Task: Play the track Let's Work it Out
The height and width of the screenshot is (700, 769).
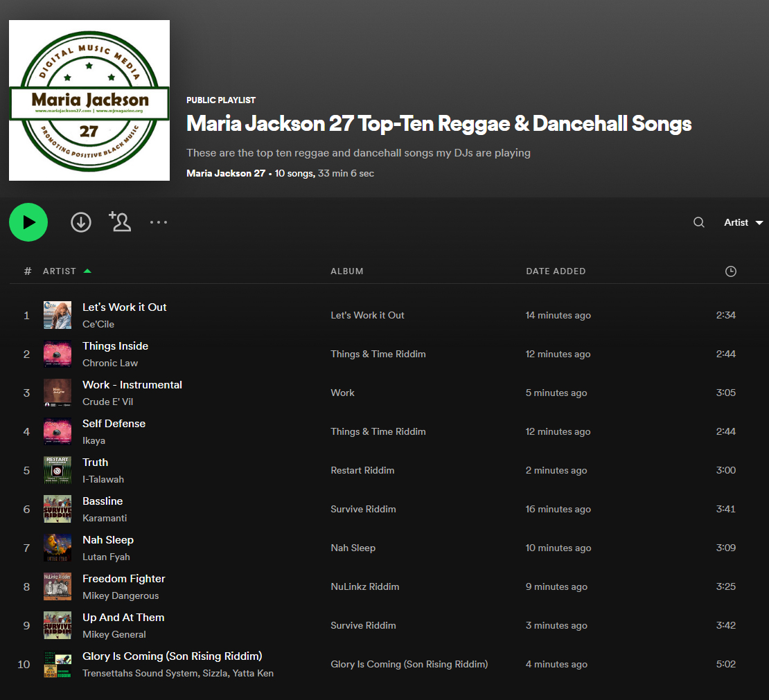Action: 124,307
